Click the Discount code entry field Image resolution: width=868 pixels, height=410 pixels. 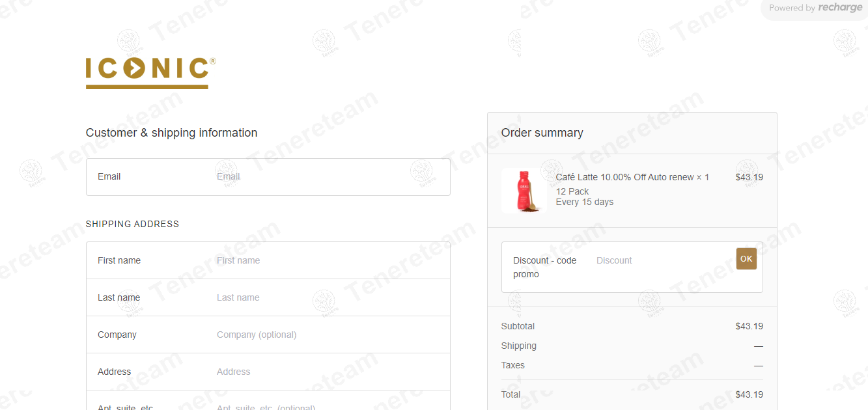point(661,260)
